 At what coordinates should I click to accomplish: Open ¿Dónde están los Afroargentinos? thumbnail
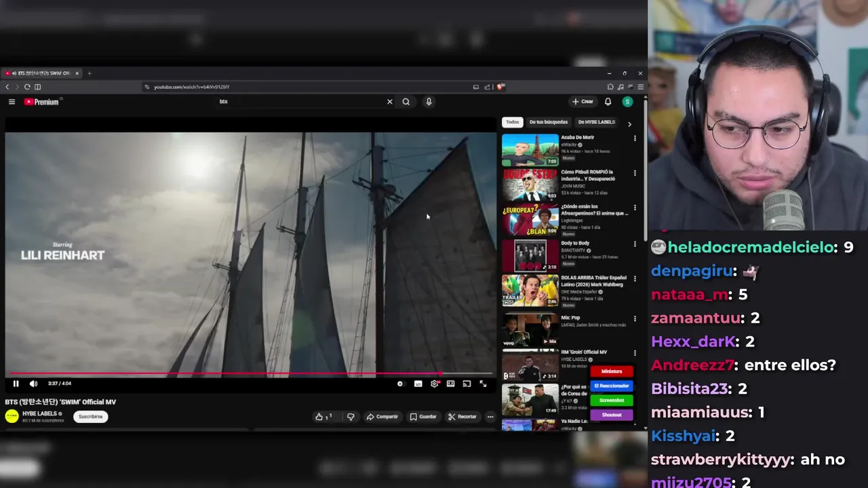[x=530, y=220]
